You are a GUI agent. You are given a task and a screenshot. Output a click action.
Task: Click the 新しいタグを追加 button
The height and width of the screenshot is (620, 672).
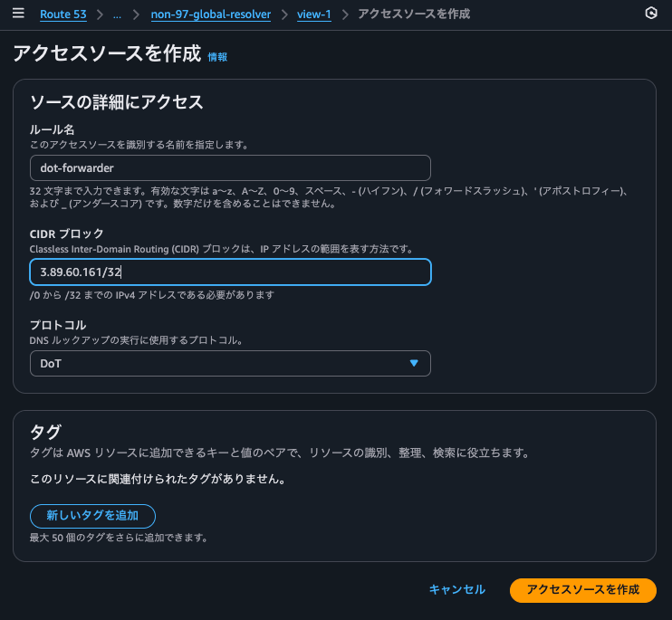pos(92,516)
